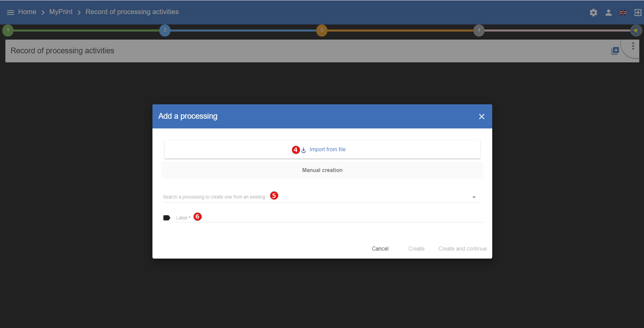Click the blue add-record icon on the gray bar

point(615,51)
